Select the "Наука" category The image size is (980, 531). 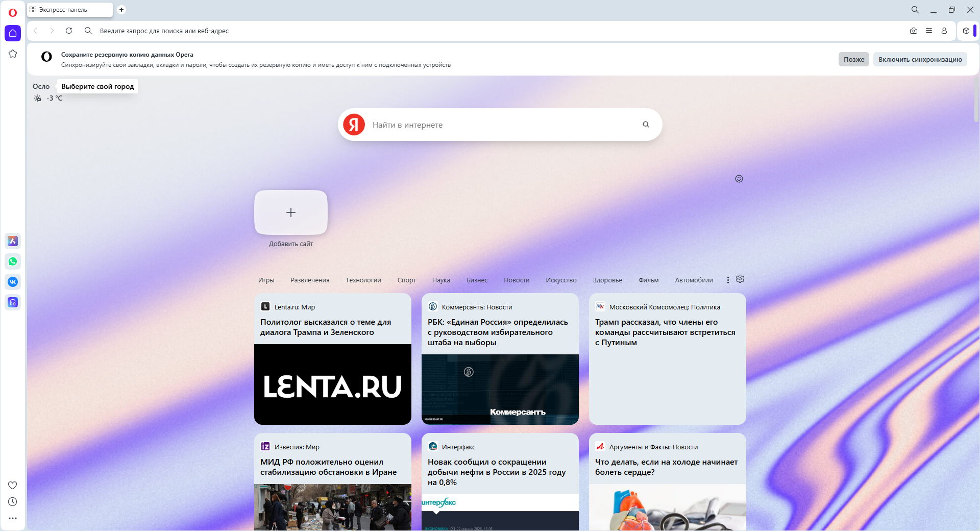441,280
